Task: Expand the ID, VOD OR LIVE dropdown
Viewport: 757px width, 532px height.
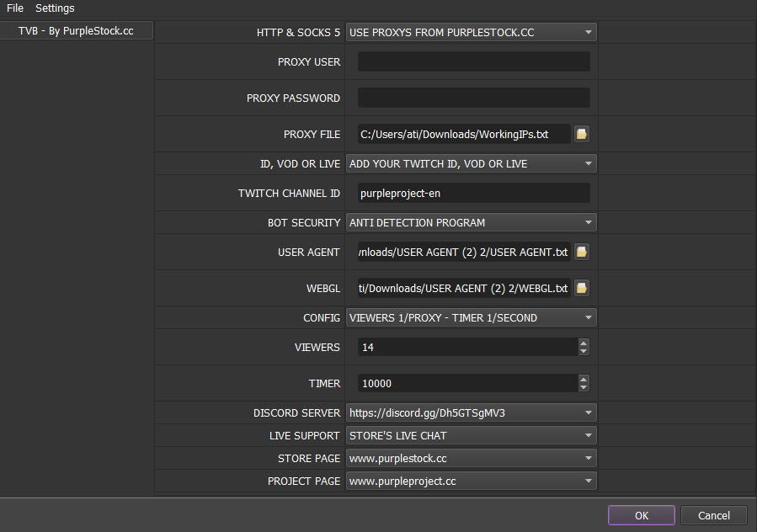Action: tap(471, 163)
